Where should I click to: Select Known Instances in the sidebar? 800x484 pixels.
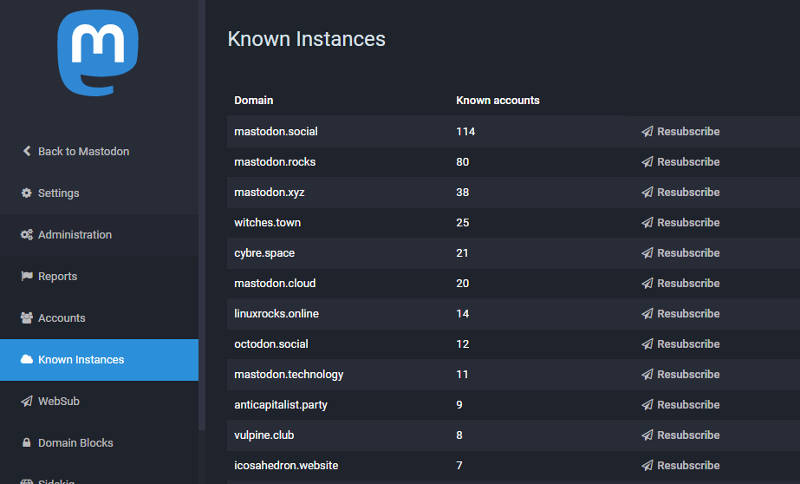click(99, 360)
